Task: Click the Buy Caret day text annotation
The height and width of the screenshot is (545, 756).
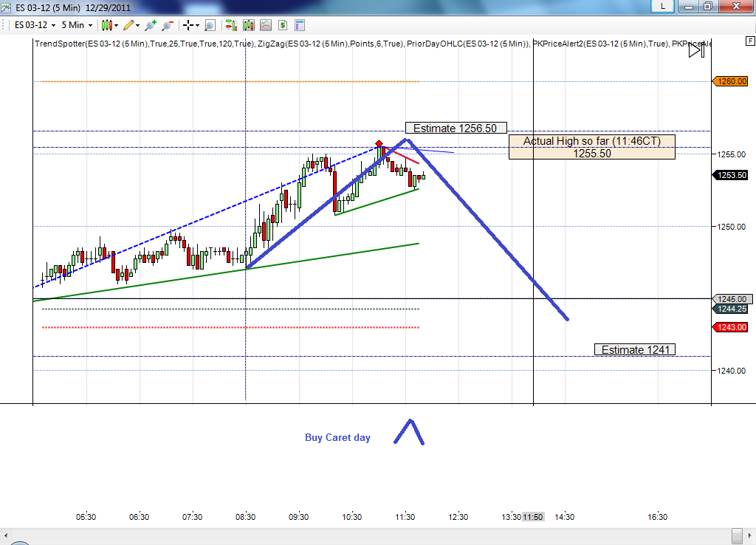Action: pos(337,437)
